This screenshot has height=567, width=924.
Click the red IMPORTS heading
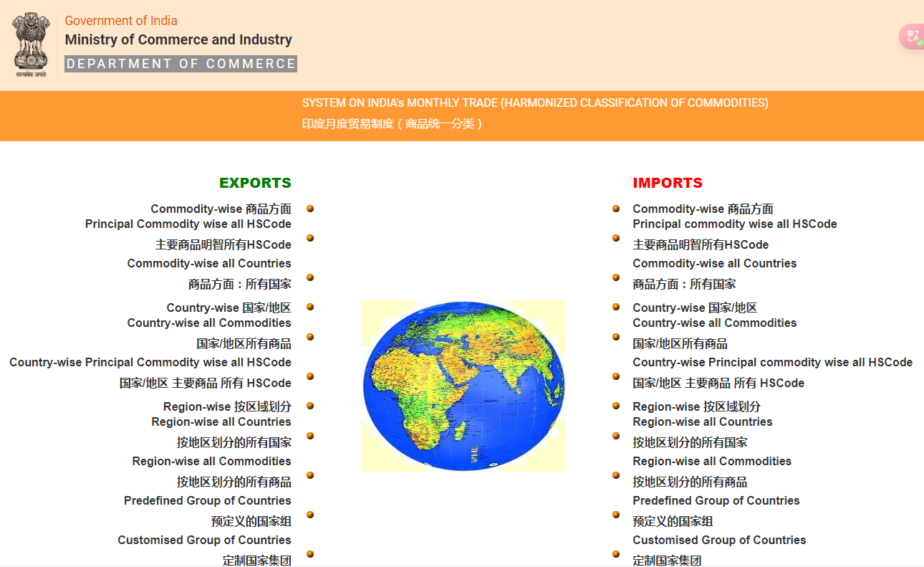[x=668, y=183]
